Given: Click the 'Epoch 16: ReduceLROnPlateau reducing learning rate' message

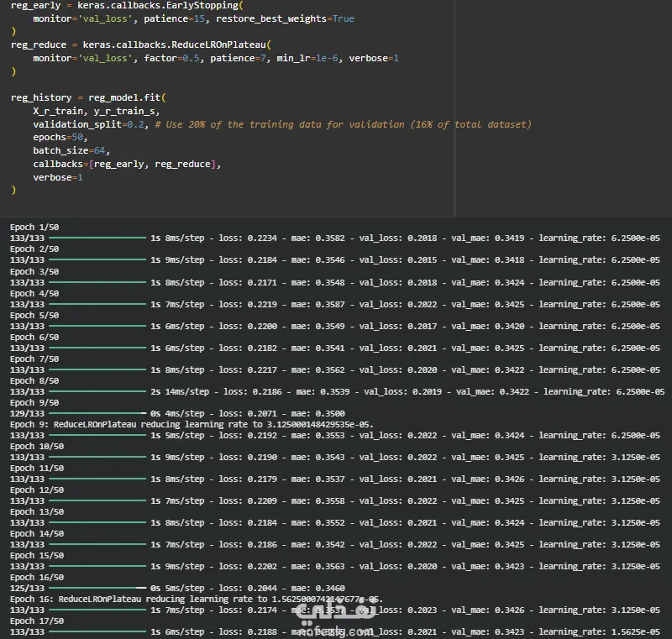Looking at the screenshot, I should tap(197, 600).
